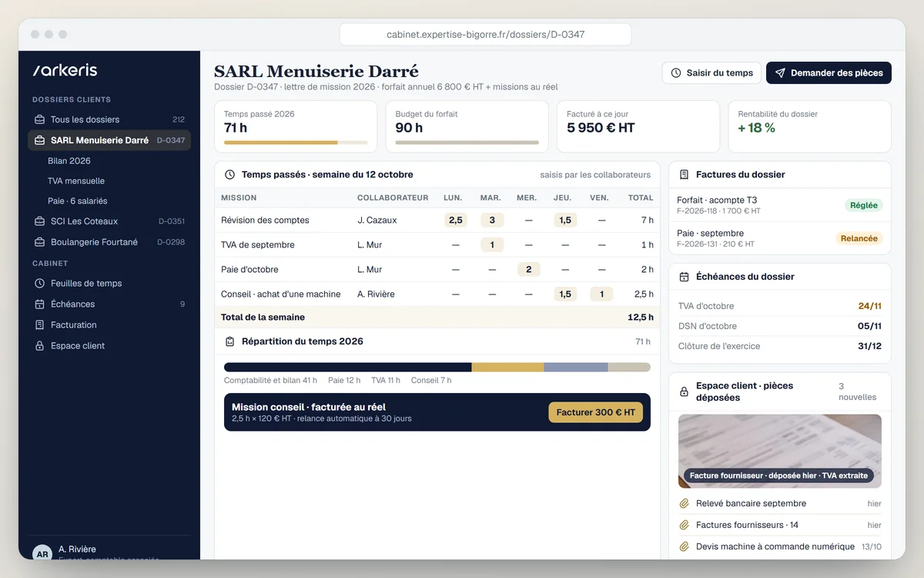
Task: Click the Relancée status badge
Action: 859,239
